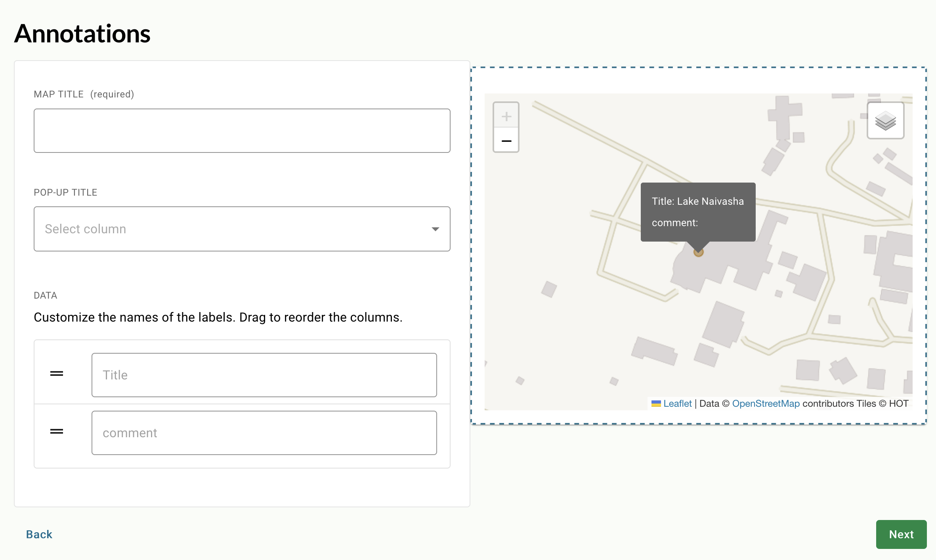Screen dimensions: 936x560
Task: Click the Ukraine flag icon beside Leaflet
Action: point(656,403)
